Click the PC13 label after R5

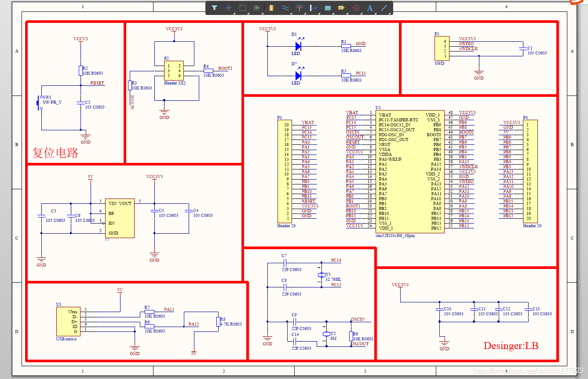[x=361, y=74]
